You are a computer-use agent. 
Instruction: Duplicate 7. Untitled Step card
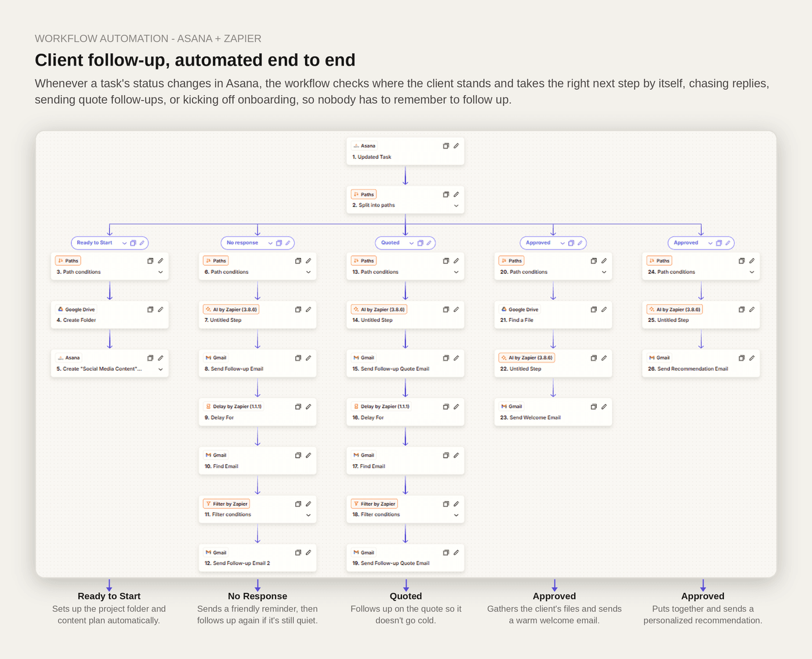pyautogui.click(x=298, y=309)
